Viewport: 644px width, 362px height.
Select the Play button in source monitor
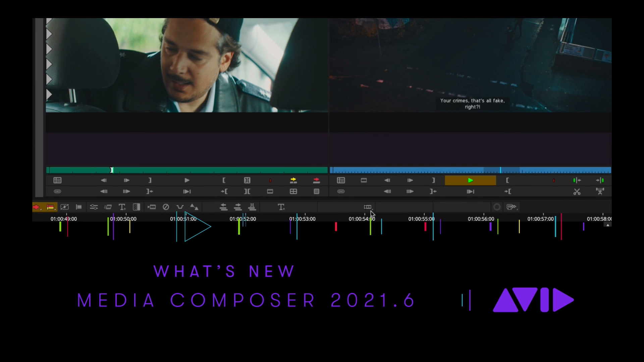click(x=186, y=180)
